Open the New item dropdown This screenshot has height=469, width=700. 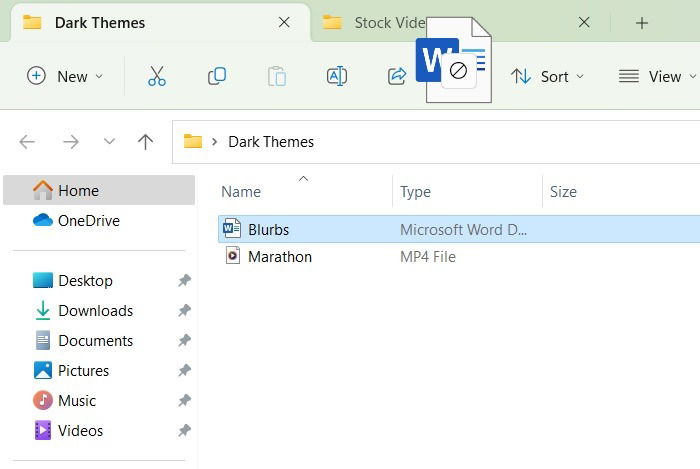[x=65, y=76]
